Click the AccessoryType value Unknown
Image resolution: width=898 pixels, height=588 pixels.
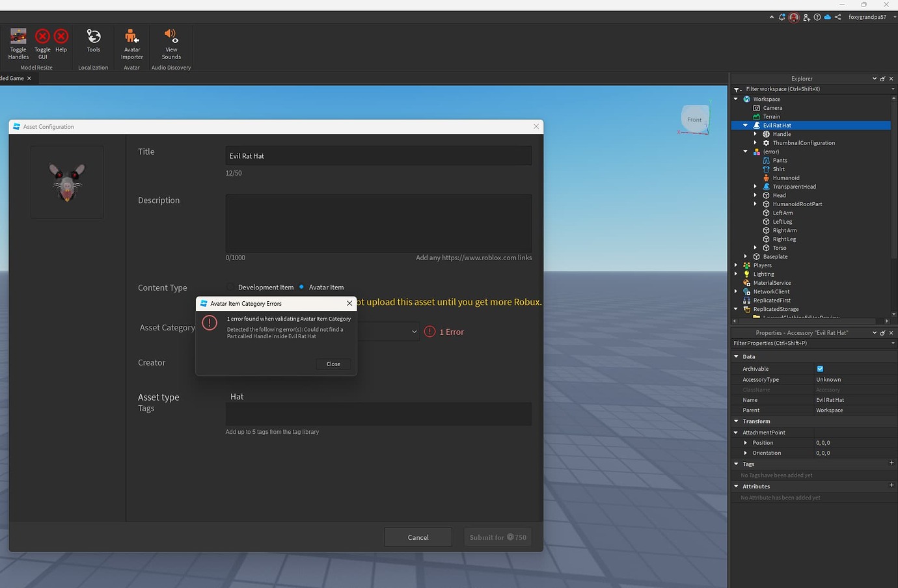pos(828,380)
